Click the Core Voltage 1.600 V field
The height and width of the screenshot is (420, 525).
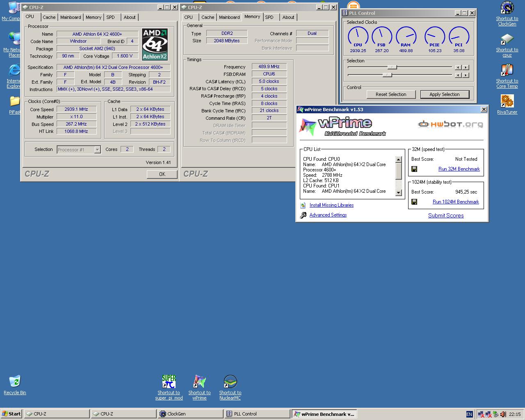125,56
